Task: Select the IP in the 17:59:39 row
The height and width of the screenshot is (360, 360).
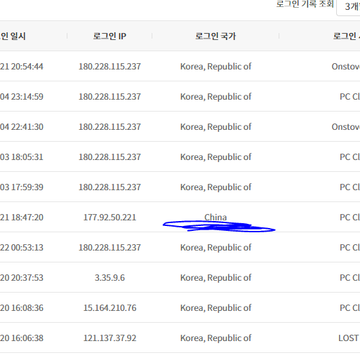Action: [110, 187]
